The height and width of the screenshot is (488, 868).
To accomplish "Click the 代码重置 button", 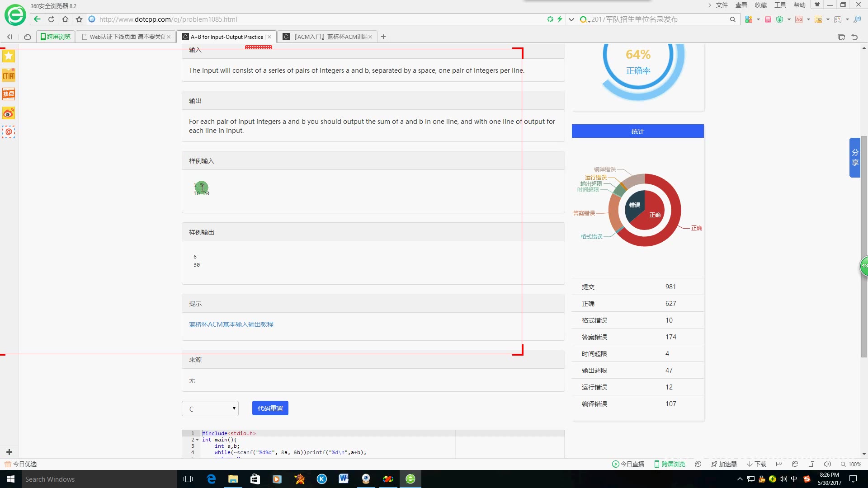I will pos(270,408).
